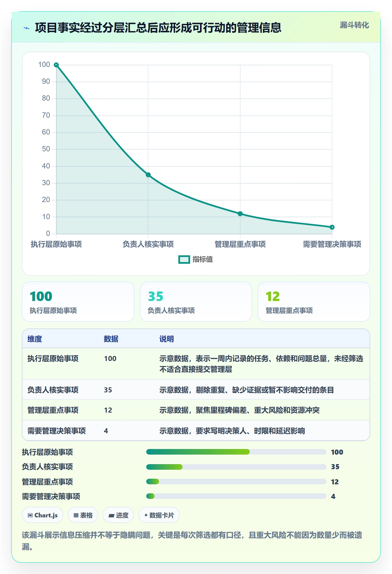Click the description 聚焦里程碑偏差 text

click(239, 410)
